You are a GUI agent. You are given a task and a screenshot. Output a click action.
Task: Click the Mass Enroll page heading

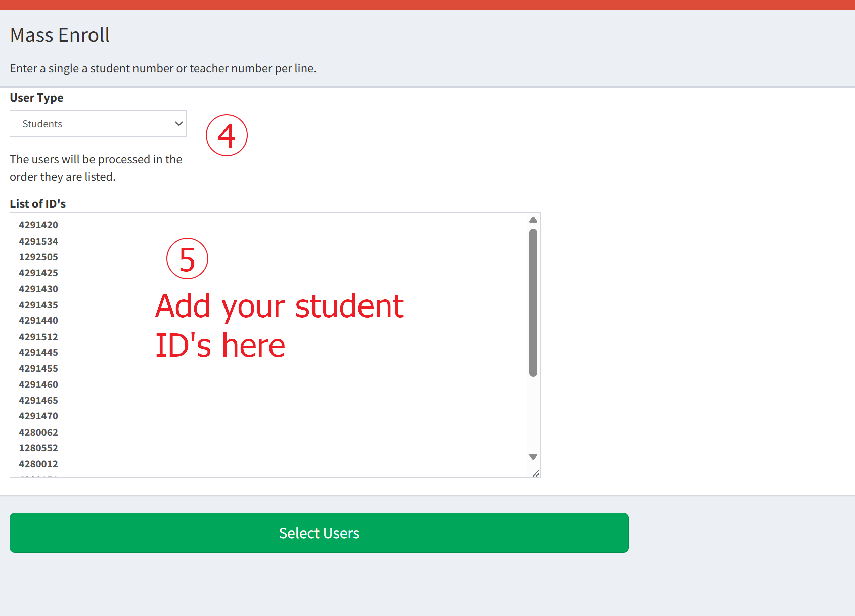[x=60, y=35]
